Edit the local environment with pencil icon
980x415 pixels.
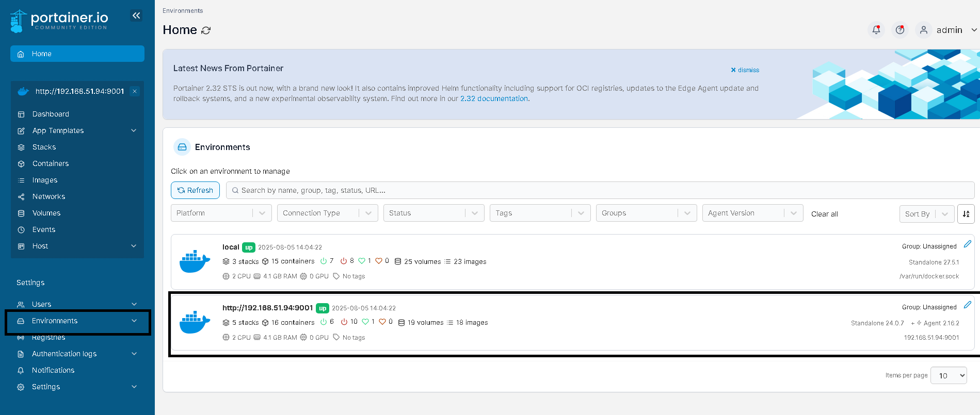tap(968, 244)
